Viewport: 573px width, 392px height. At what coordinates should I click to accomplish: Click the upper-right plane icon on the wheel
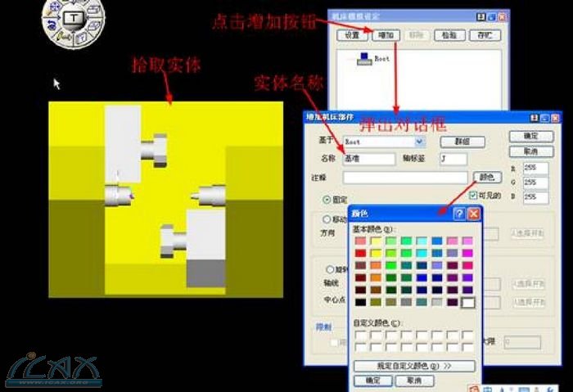[x=93, y=10]
